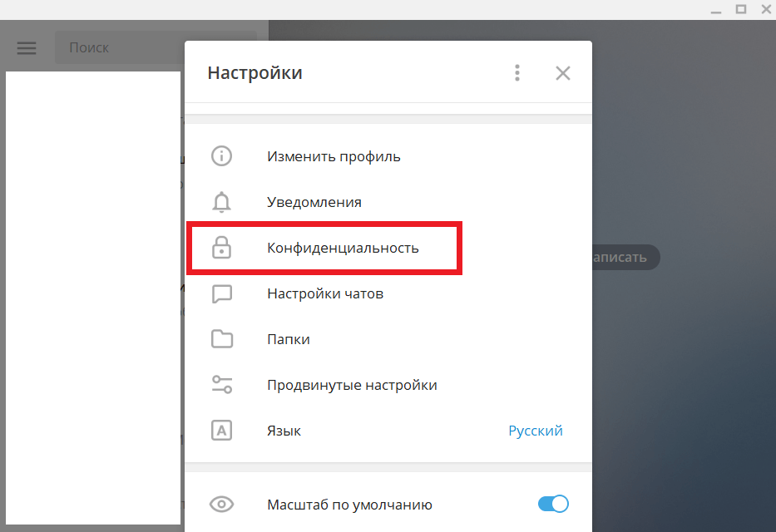776x532 pixels.
Task: Open Конфиденциальность settings
Action: pos(343,248)
